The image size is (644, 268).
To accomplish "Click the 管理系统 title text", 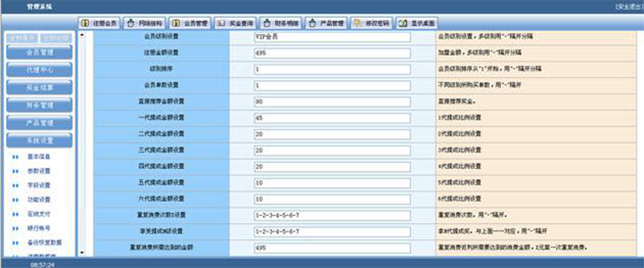I will pyautogui.click(x=39, y=7).
